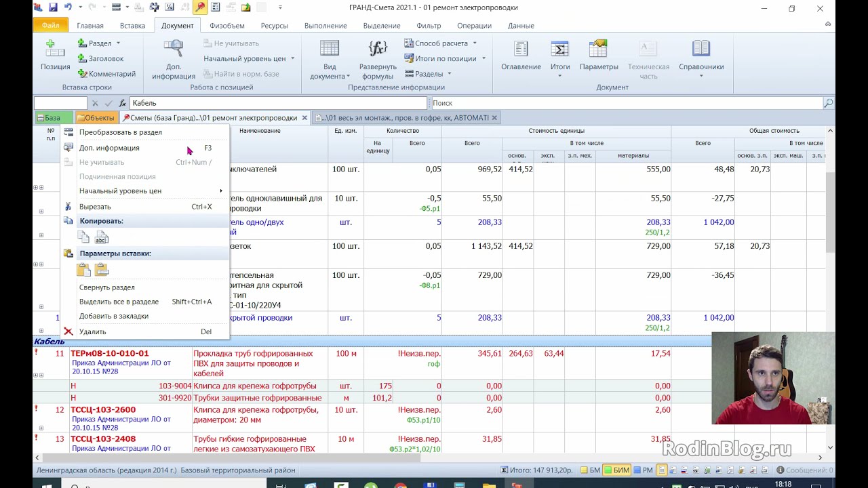This screenshot has height=488, width=868.
Task: Switch to the Физобъем ribbon tab
Action: click(226, 26)
